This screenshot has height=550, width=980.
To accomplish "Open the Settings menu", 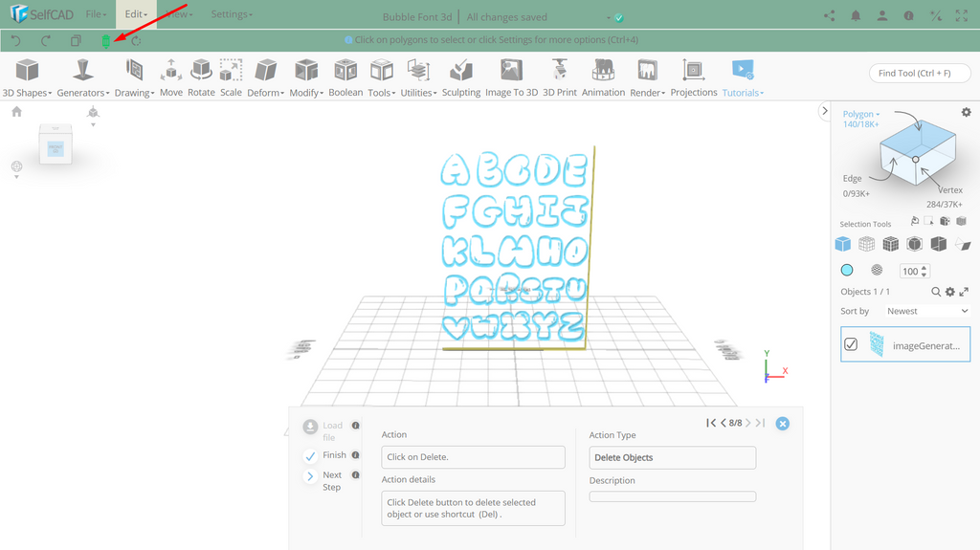I will 232,13.
